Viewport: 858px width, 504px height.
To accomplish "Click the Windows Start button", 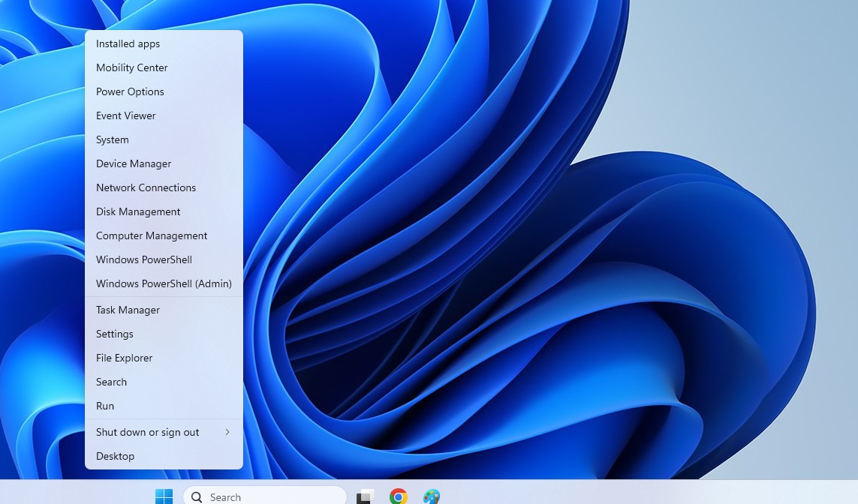I will (164, 496).
